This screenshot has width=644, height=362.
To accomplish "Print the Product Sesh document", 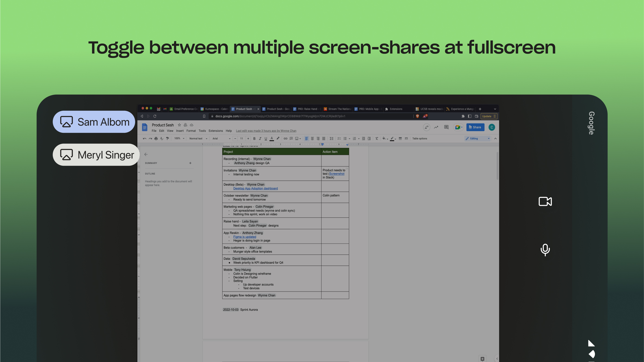I will [x=156, y=139].
